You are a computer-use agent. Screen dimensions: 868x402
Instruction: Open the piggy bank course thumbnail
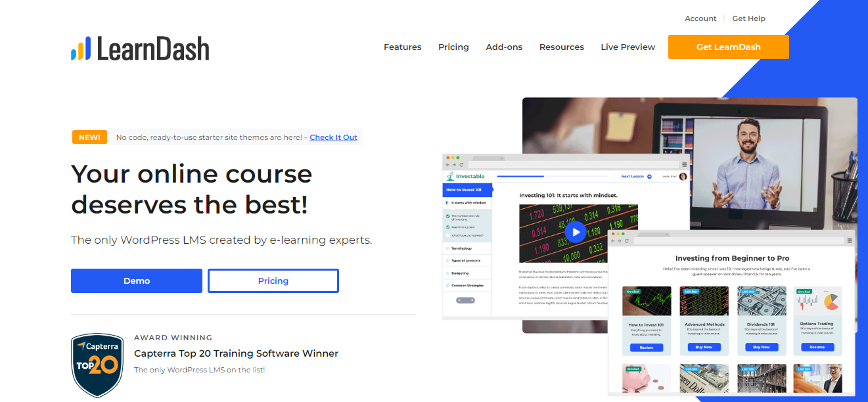point(647,378)
